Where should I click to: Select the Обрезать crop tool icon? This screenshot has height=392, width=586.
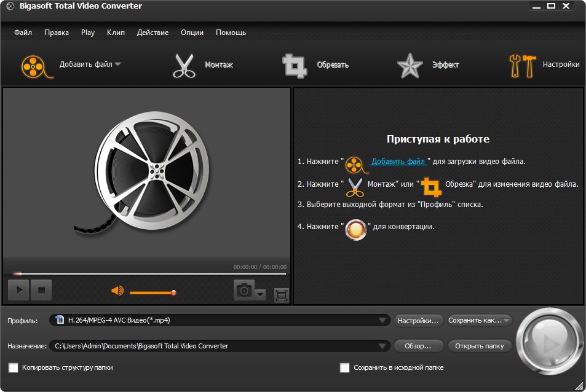(295, 66)
